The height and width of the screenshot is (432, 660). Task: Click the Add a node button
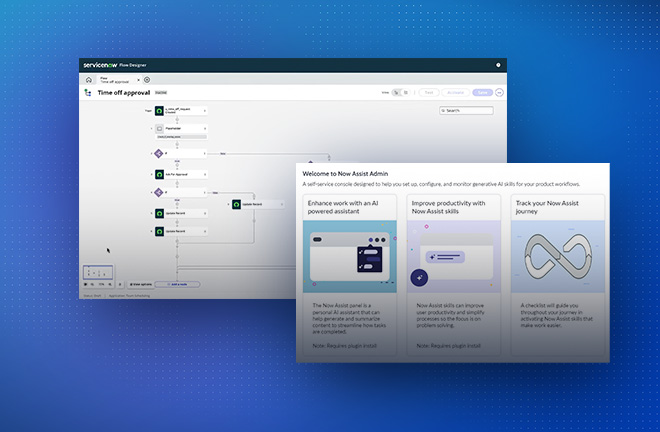(x=177, y=285)
